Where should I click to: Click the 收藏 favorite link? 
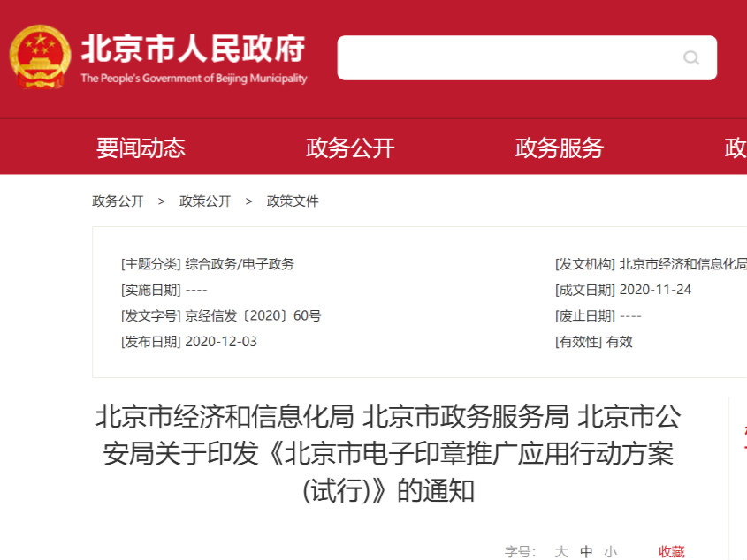[x=672, y=551]
